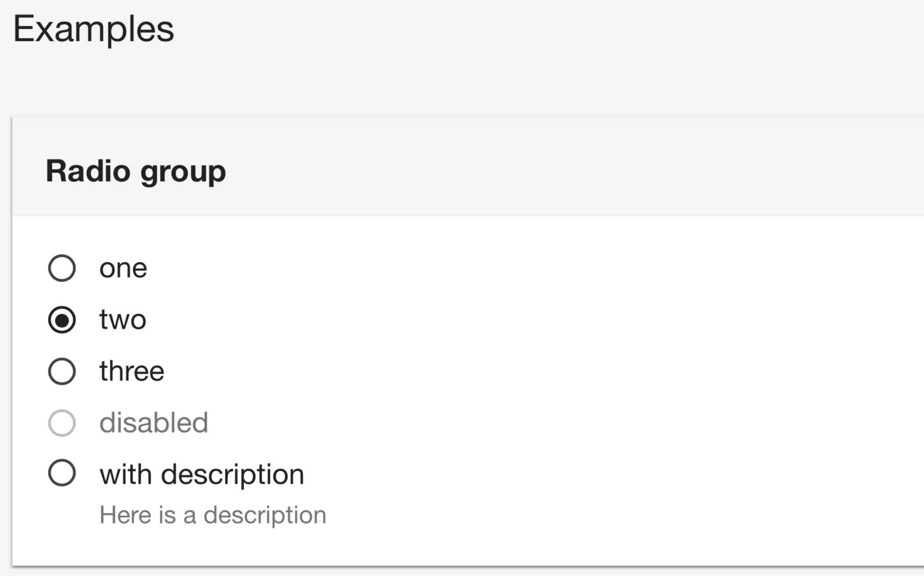
Task: Select the radio option labeled 'one'
Action: (x=62, y=268)
